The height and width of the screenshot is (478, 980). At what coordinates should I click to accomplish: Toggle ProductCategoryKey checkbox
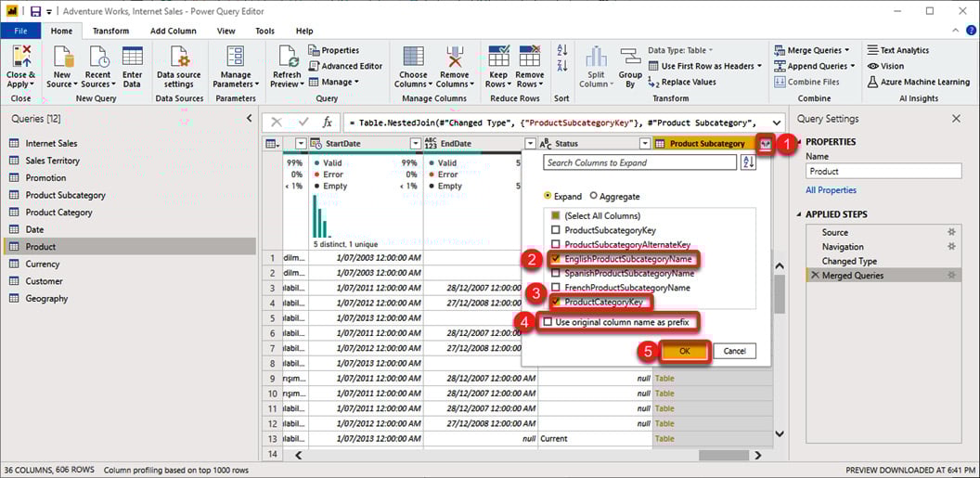coord(556,302)
